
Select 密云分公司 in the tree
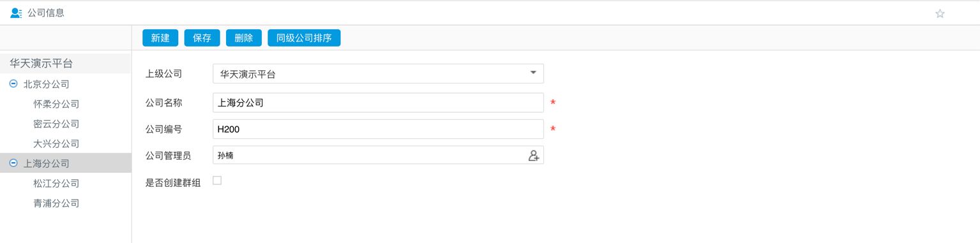pos(56,124)
